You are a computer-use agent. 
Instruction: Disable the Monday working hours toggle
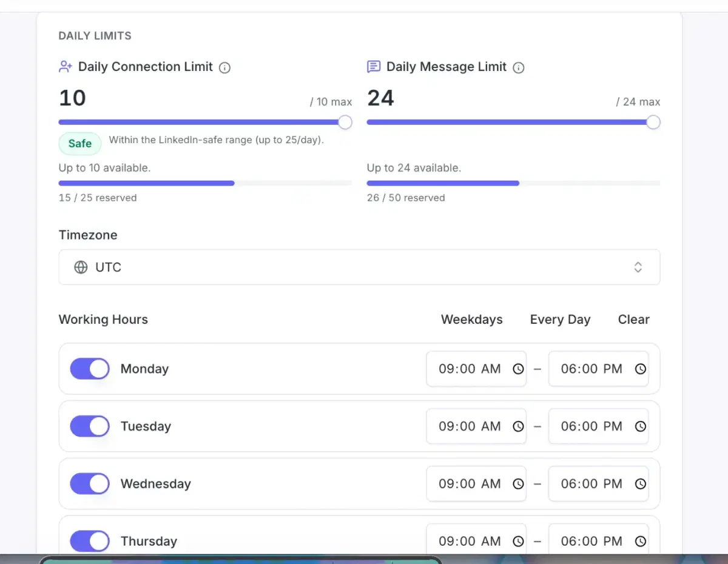90,369
